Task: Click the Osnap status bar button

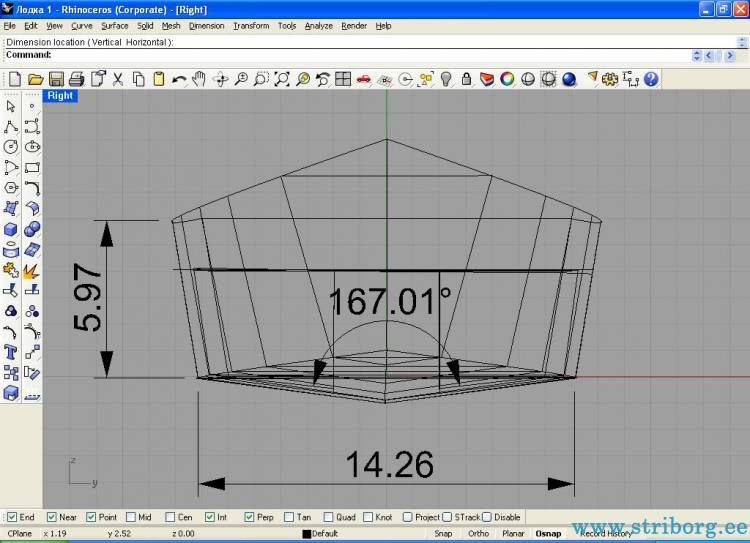Action: 547,533
